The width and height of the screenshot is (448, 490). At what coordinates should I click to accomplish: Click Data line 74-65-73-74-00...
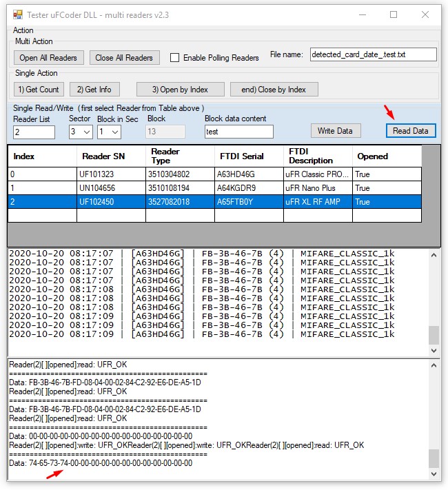[x=101, y=463]
